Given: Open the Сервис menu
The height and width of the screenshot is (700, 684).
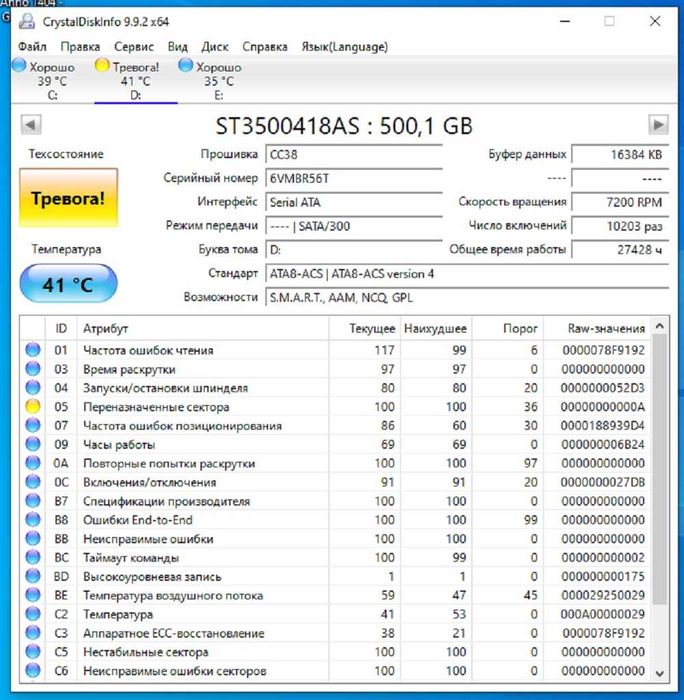Looking at the screenshot, I should pos(134,47).
